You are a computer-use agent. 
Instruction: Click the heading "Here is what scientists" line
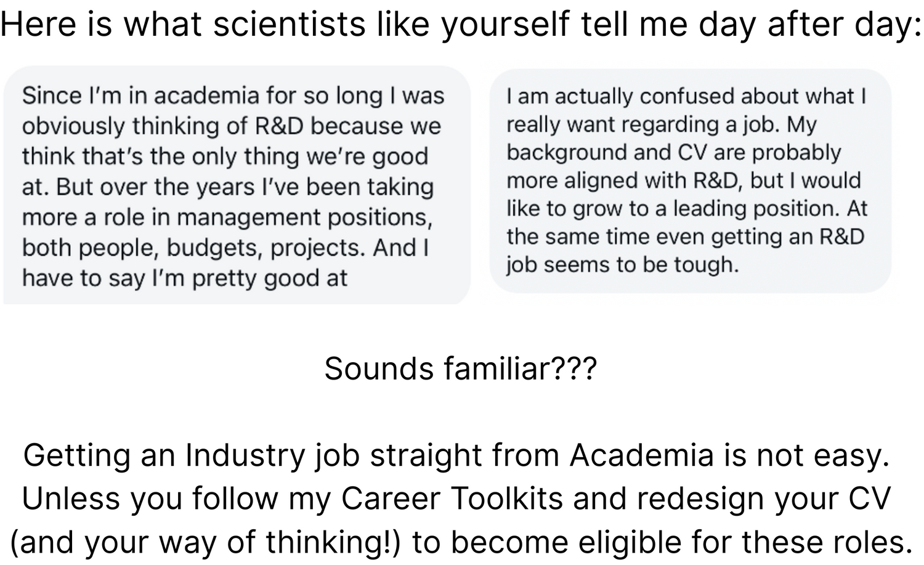(x=461, y=25)
